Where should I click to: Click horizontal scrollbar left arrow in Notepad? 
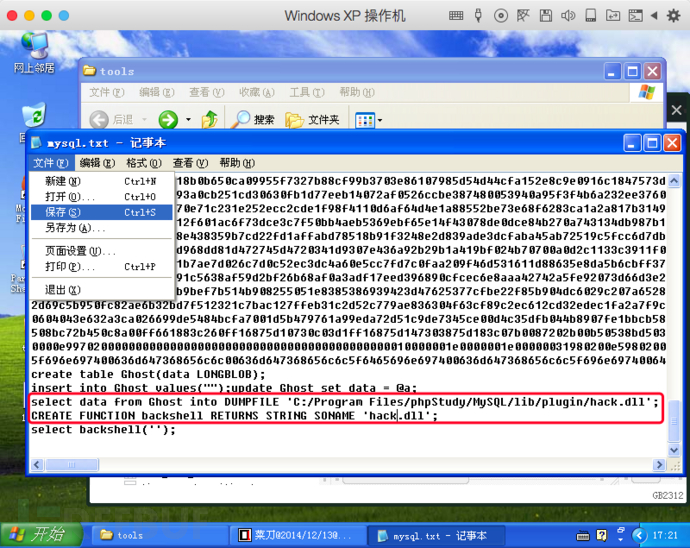37,464
